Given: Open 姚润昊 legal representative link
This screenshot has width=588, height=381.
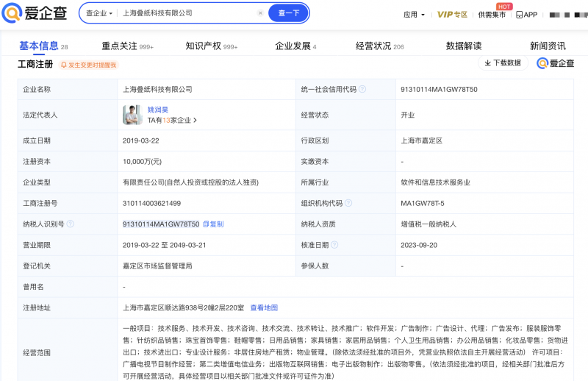Looking at the screenshot, I should click(158, 110).
